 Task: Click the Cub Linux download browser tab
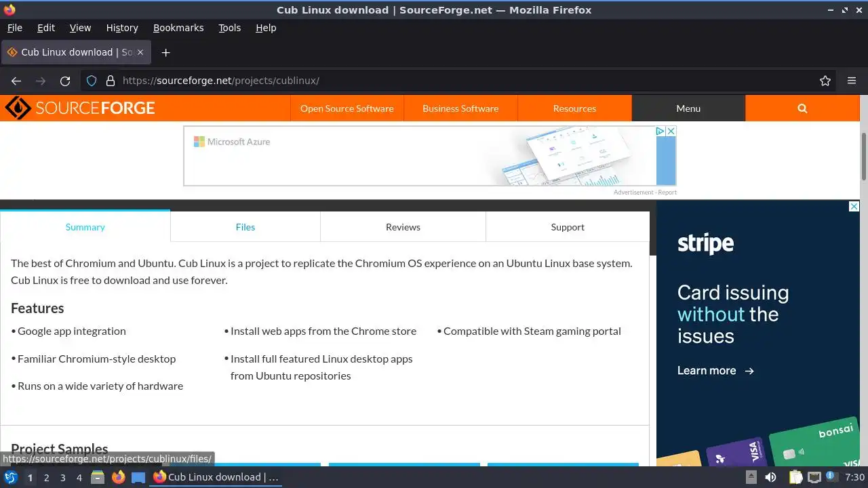(76, 52)
